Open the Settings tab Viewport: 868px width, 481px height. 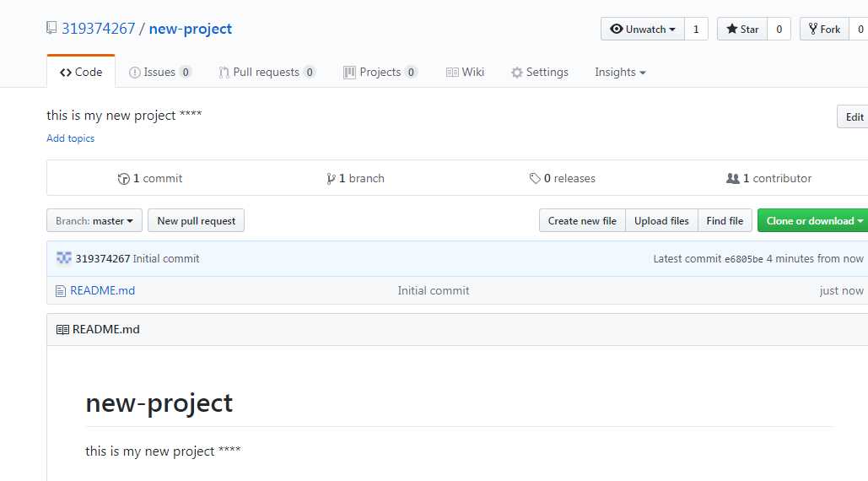[540, 72]
